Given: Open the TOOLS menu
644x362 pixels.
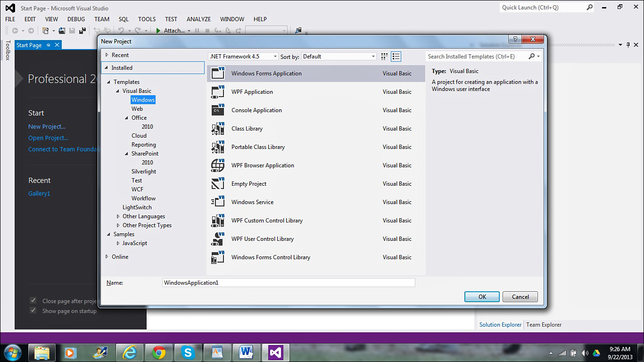Looking at the screenshot, I should pos(147,19).
